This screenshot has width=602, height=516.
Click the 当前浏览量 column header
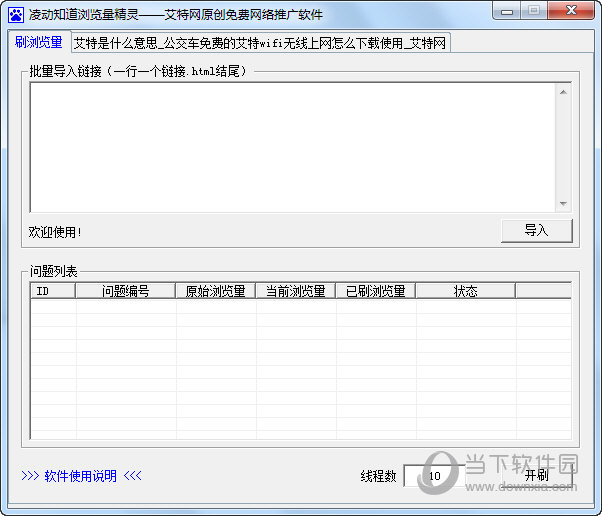[296, 291]
